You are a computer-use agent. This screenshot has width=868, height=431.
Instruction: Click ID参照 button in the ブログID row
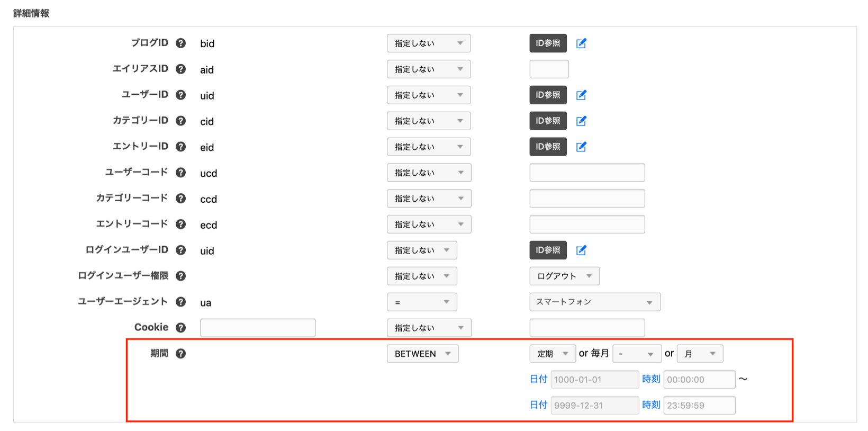[x=548, y=43]
